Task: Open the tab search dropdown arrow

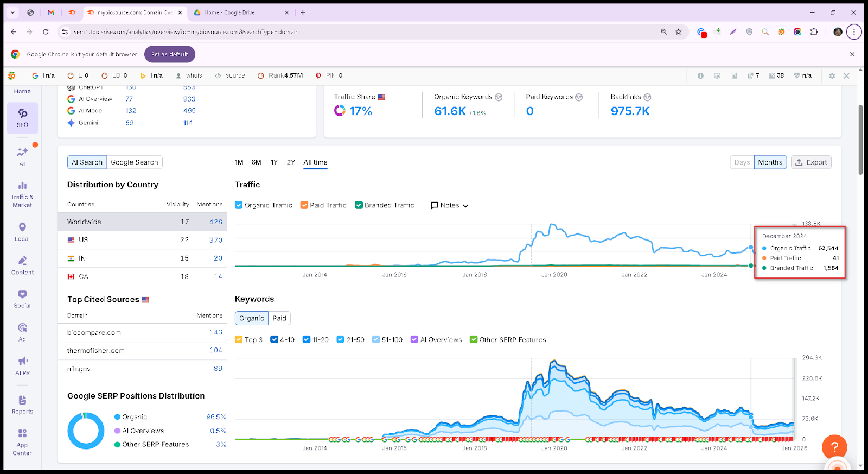Action: 12,12
